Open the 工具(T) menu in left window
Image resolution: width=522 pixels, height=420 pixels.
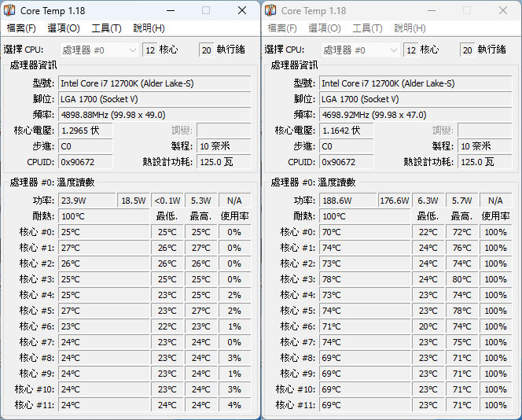[107, 28]
